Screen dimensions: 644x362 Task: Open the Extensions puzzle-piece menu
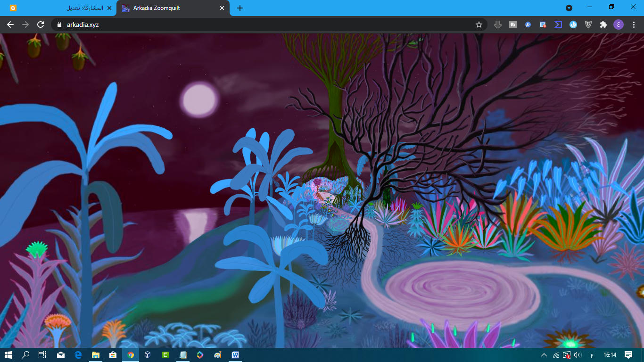click(x=603, y=25)
